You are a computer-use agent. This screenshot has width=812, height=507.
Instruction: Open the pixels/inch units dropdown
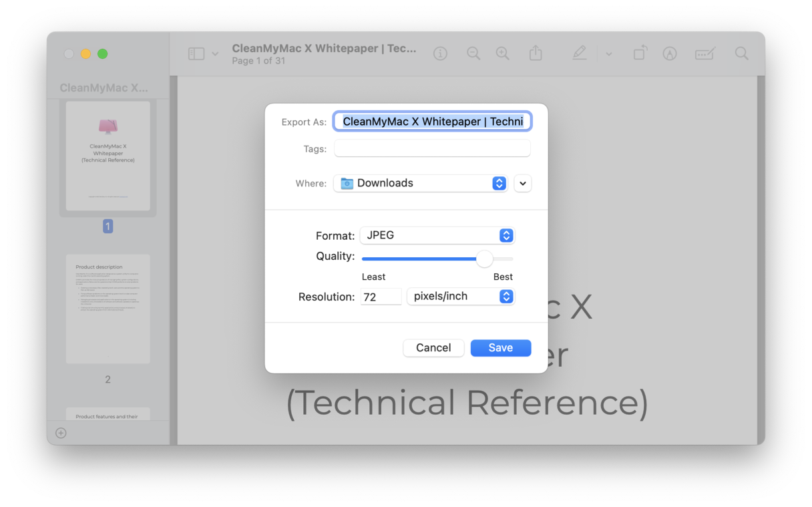coord(461,296)
